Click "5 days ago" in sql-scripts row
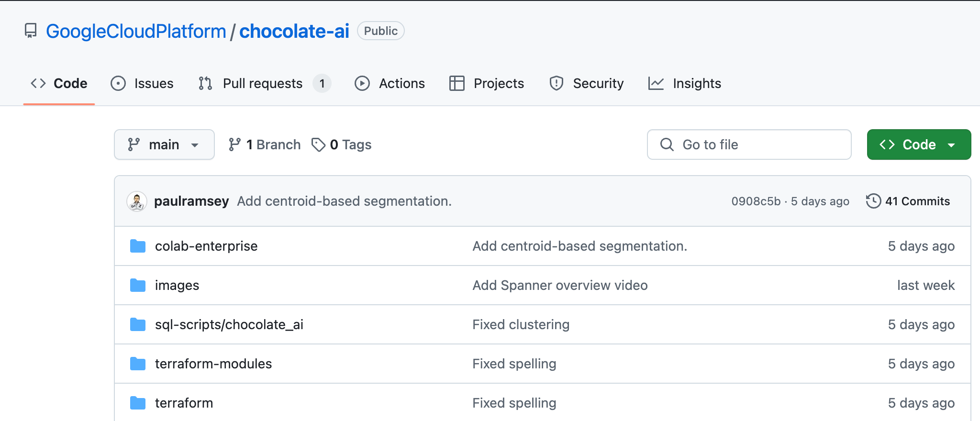Viewport: 980px width, 421px height. click(x=922, y=324)
